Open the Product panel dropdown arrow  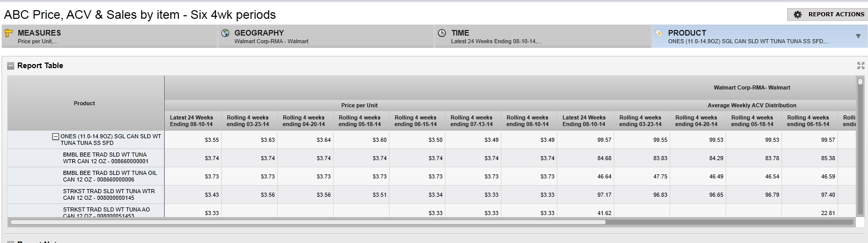[x=858, y=37]
